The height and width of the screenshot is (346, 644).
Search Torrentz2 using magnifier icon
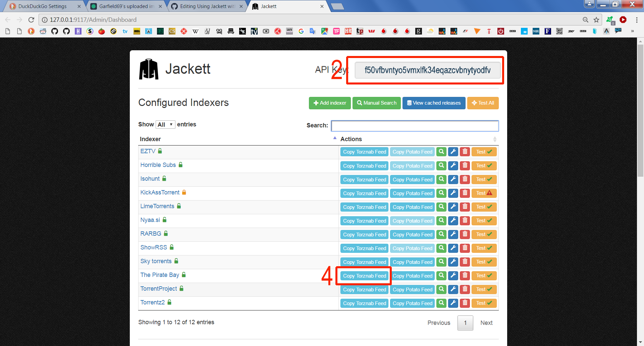pos(441,303)
